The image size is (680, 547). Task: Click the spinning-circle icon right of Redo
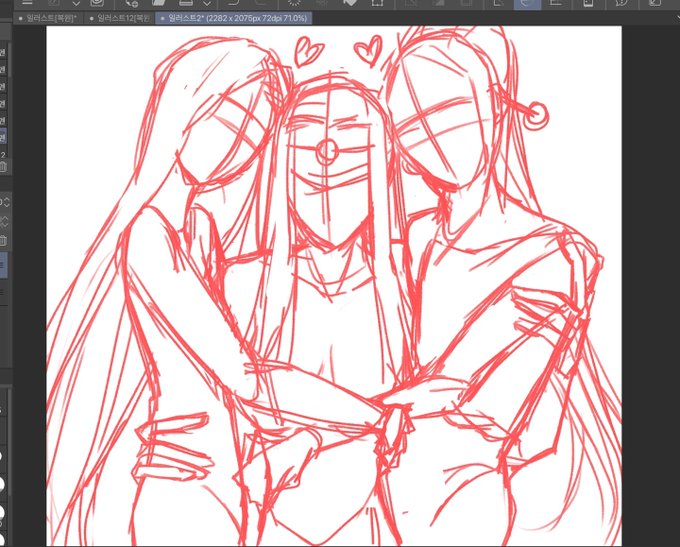click(294, 3)
